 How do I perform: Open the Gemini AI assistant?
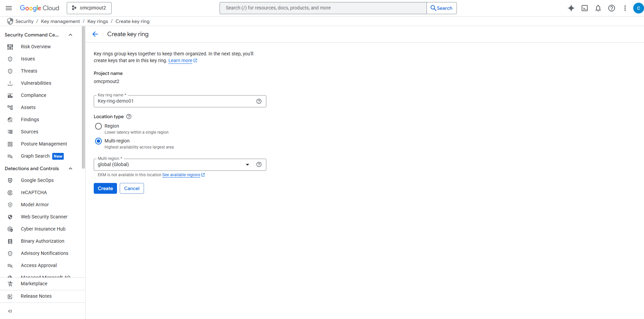[571, 8]
